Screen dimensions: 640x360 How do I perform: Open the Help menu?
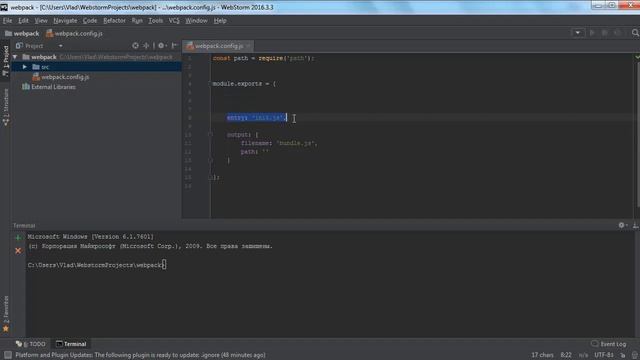[x=220, y=20]
